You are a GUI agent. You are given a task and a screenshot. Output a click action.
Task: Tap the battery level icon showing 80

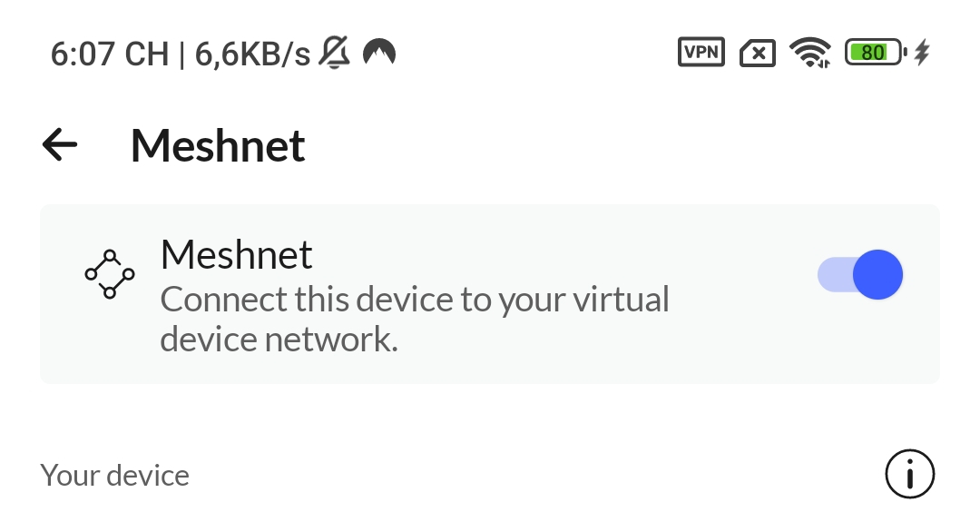[875, 53]
